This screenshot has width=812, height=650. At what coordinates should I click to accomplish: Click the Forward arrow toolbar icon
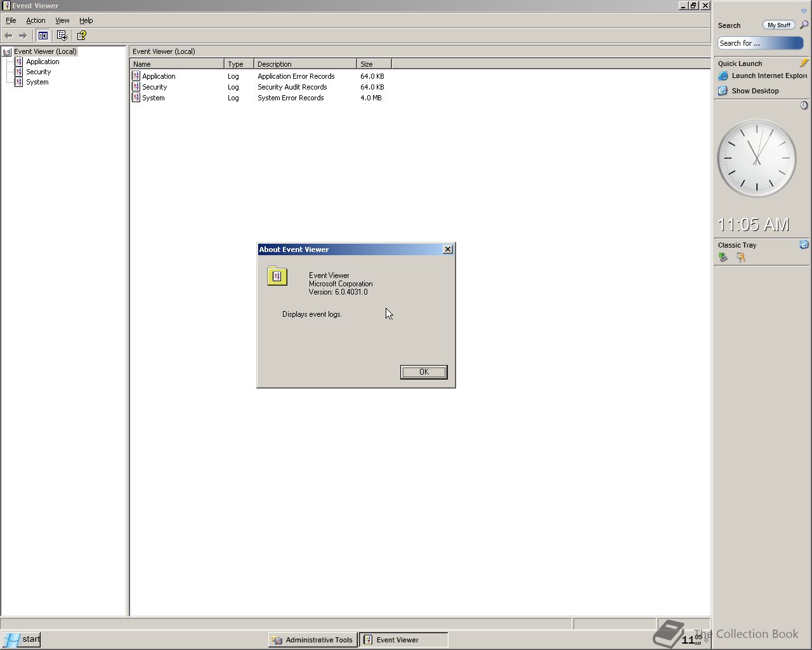pos(23,36)
